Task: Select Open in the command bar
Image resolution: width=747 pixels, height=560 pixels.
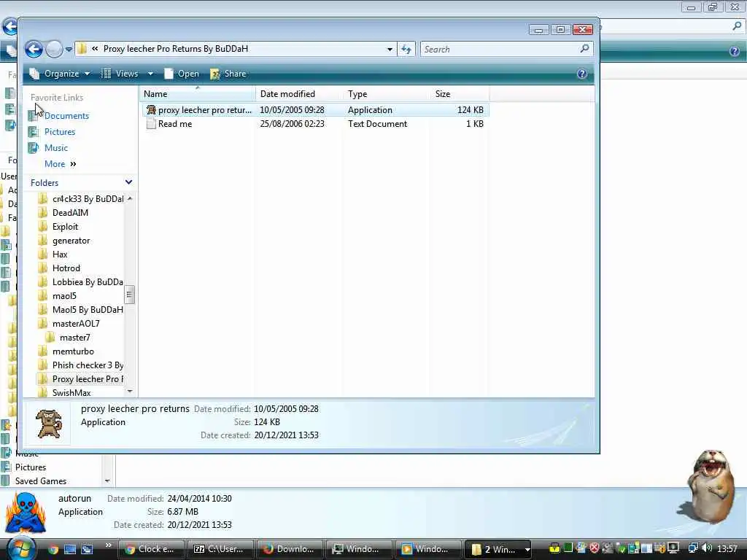Action: (182, 74)
